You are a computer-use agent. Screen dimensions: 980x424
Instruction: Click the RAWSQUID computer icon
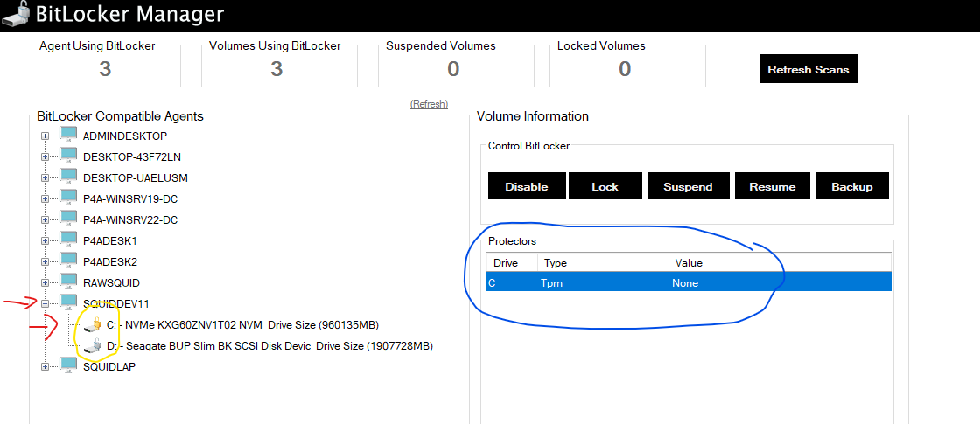click(x=69, y=282)
